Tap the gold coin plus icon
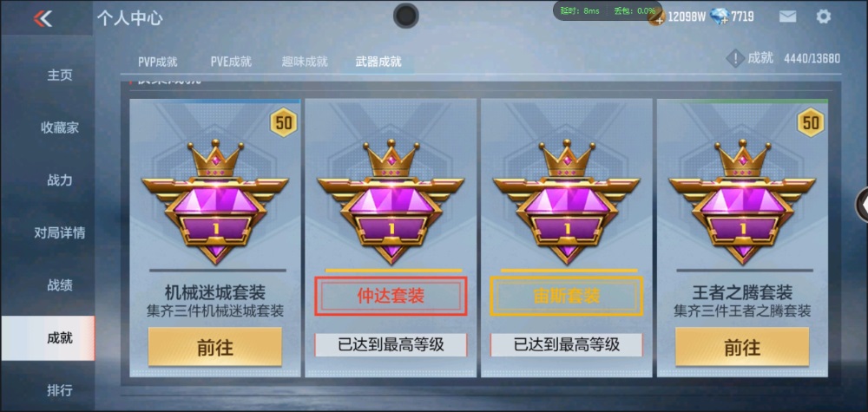This screenshot has width=868, height=412. click(656, 17)
